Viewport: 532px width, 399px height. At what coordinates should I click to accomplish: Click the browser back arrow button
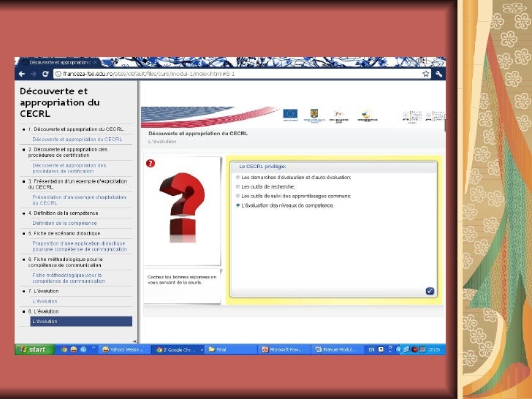pyautogui.click(x=23, y=74)
